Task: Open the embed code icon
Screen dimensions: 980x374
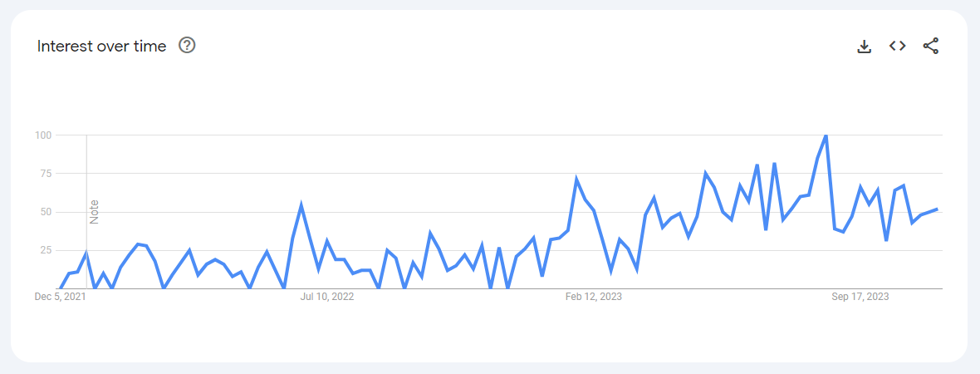Action: (898, 46)
